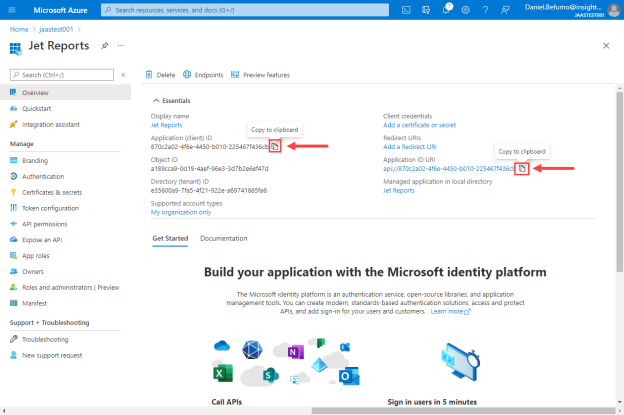624x415 pixels.
Task: Click the Add a certificate or secret link
Action: 419,125
